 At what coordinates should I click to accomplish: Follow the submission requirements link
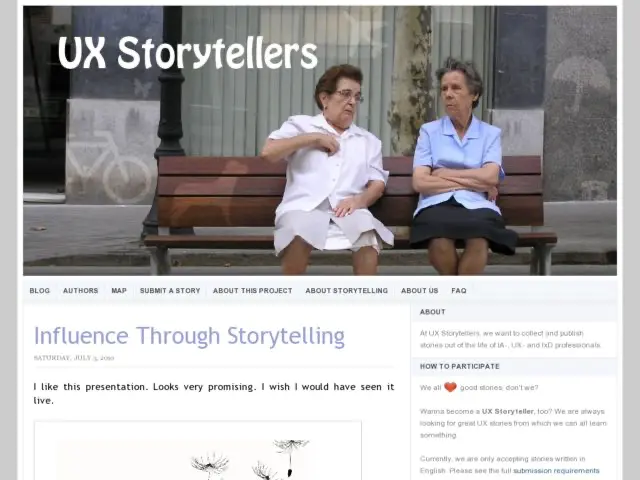(x=556, y=471)
